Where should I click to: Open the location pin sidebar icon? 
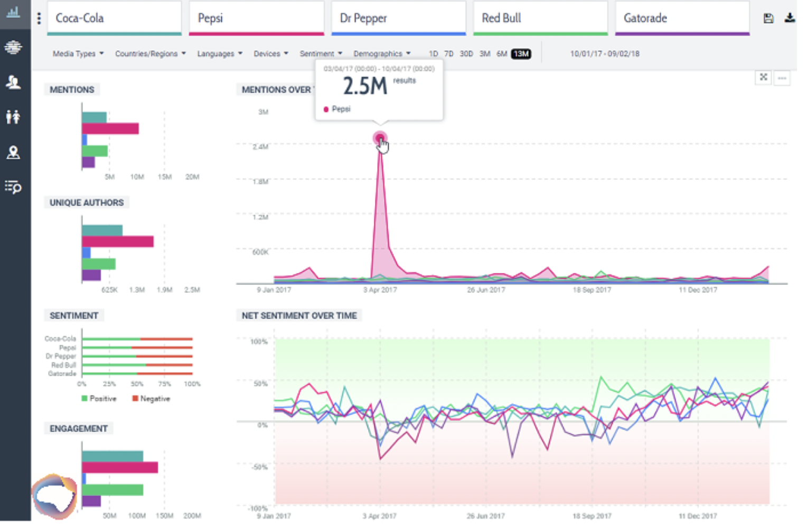13,152
